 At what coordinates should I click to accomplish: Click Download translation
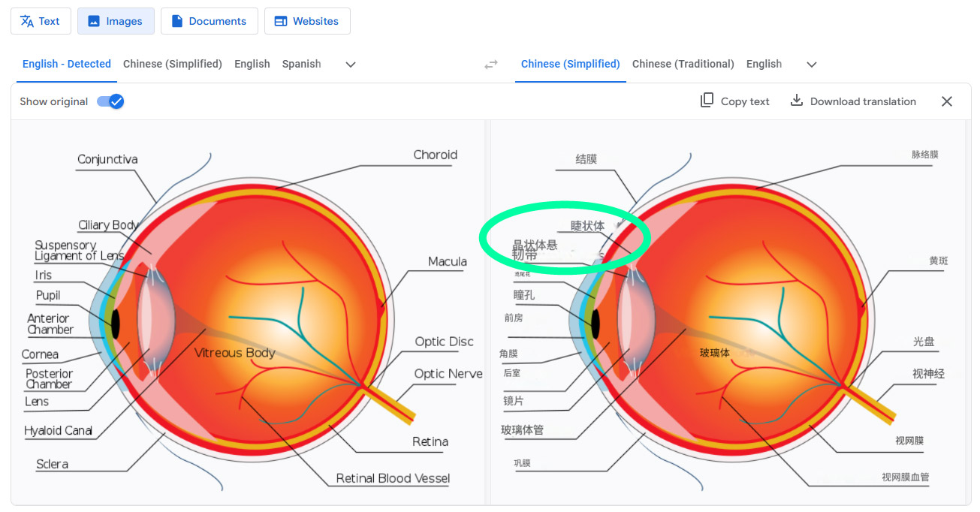852,101
